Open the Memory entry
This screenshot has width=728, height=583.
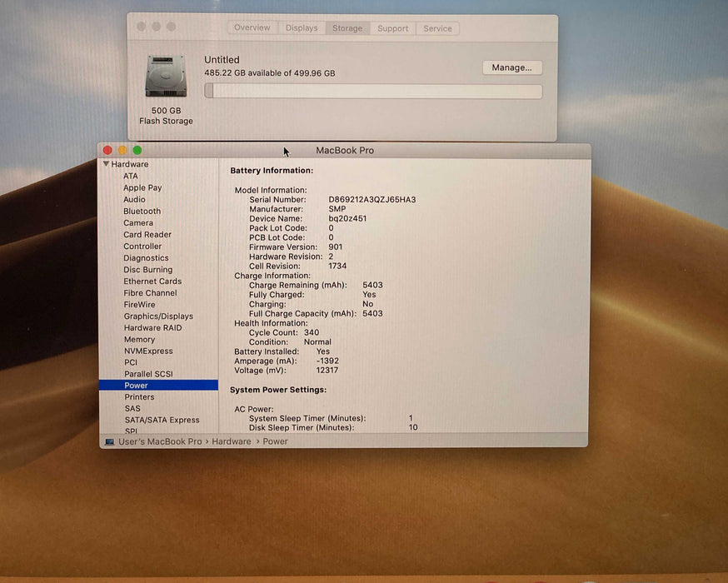pos(139,339)
